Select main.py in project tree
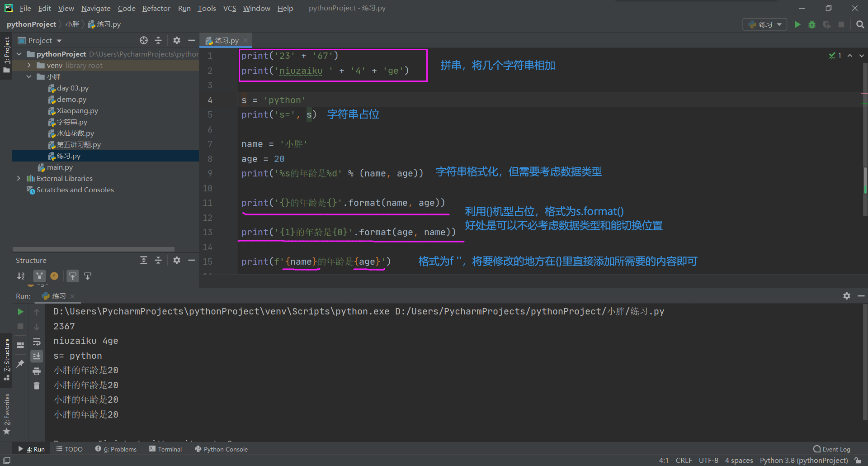Screen dimensions: 868x466 60,167
